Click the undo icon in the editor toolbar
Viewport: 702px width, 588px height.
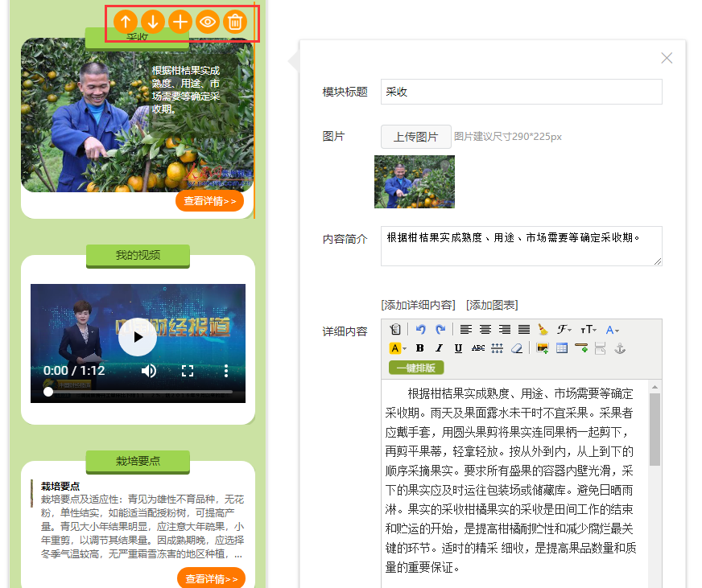click(x=420, y=330)
